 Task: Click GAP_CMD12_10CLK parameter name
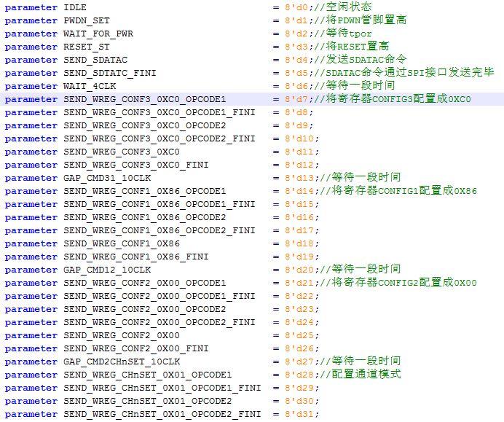(x=107, y=270)
